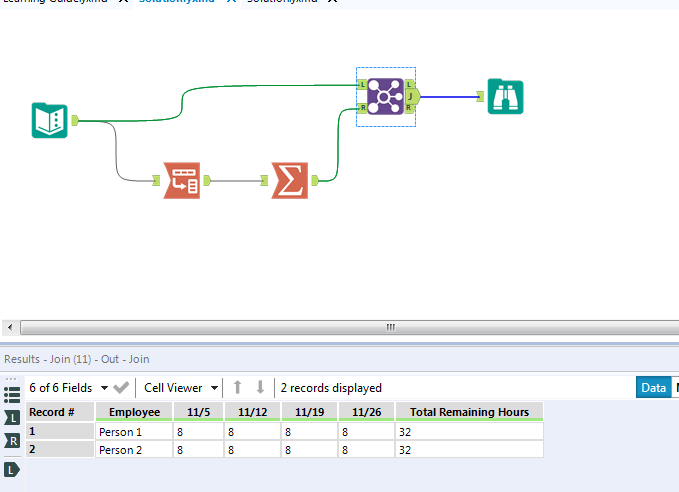Click the Browse tool's input anchor
Screen dimensions: 679x492
[x=480, y=97]
